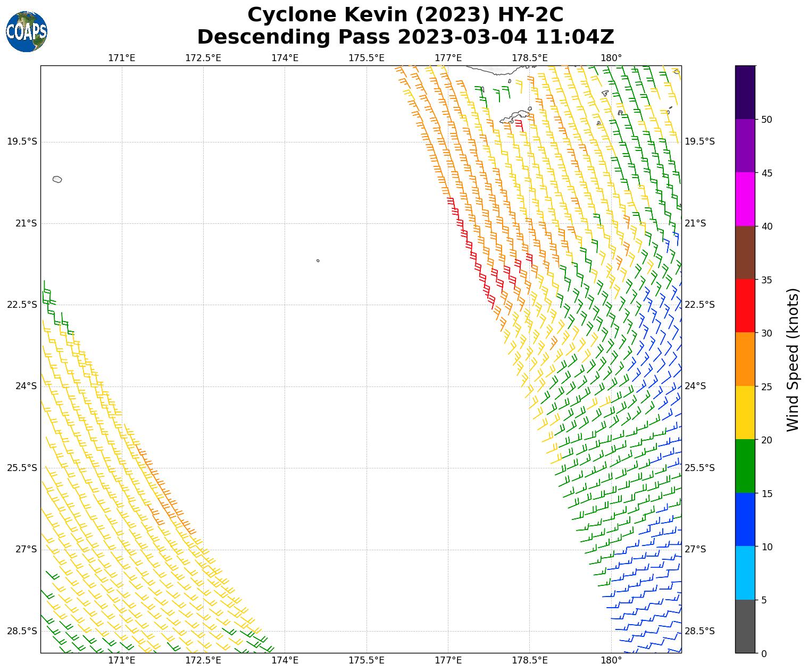Select the darkest purple colorbar segment above 50

tap(745, 92)
